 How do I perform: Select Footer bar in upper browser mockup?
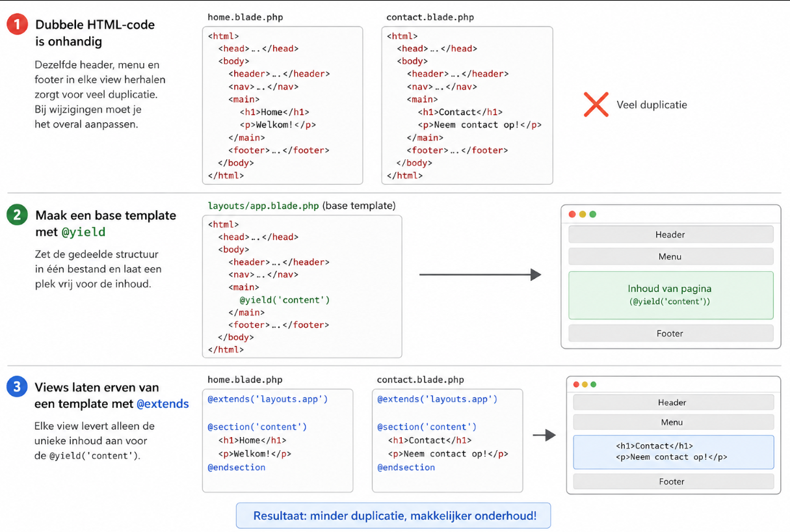pos(670,333)
